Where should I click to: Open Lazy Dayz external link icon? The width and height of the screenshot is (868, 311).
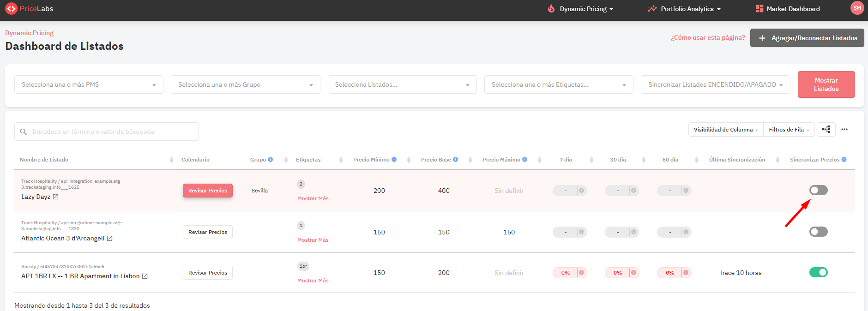point(56,197)
